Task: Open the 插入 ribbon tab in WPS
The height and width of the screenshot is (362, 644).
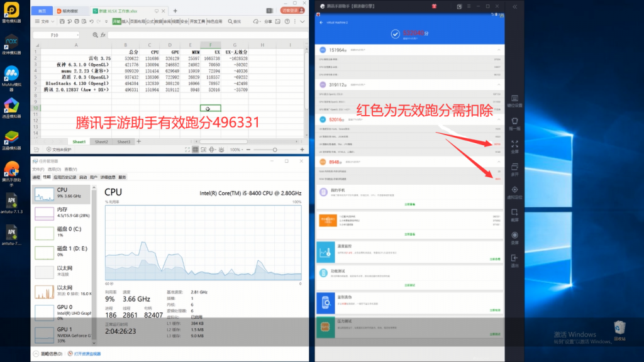Action: [x=125, y=21]
